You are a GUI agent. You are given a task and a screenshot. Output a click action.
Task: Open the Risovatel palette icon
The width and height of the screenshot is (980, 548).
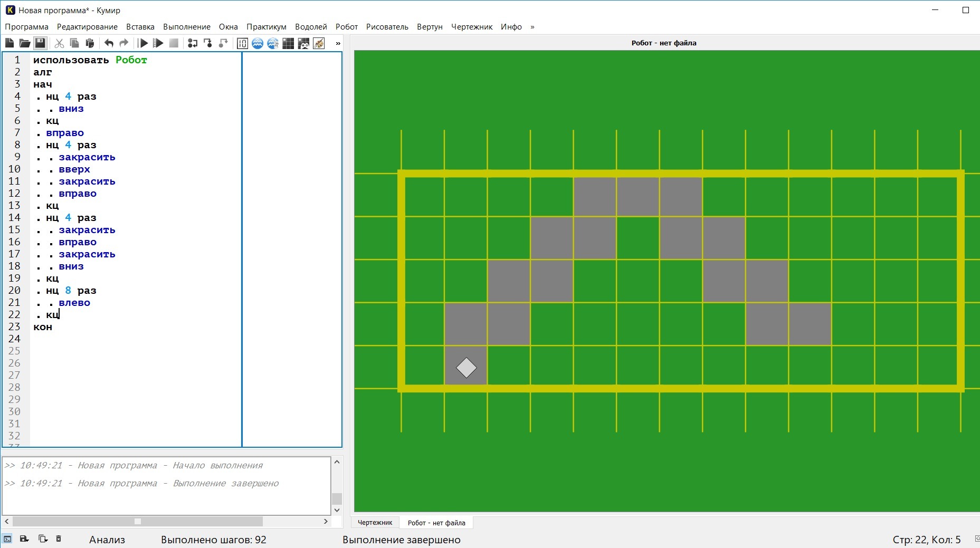pos(319,43)
